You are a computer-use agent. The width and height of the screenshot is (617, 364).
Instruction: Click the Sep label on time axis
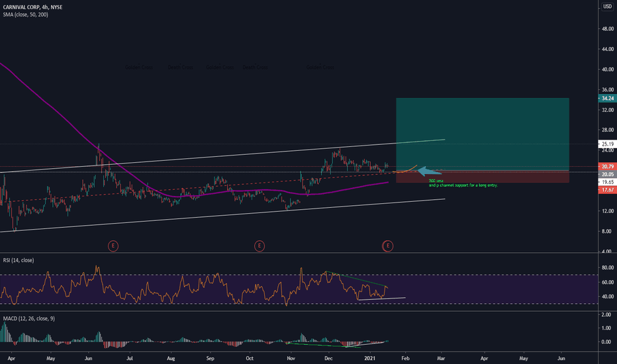point(210,358)
